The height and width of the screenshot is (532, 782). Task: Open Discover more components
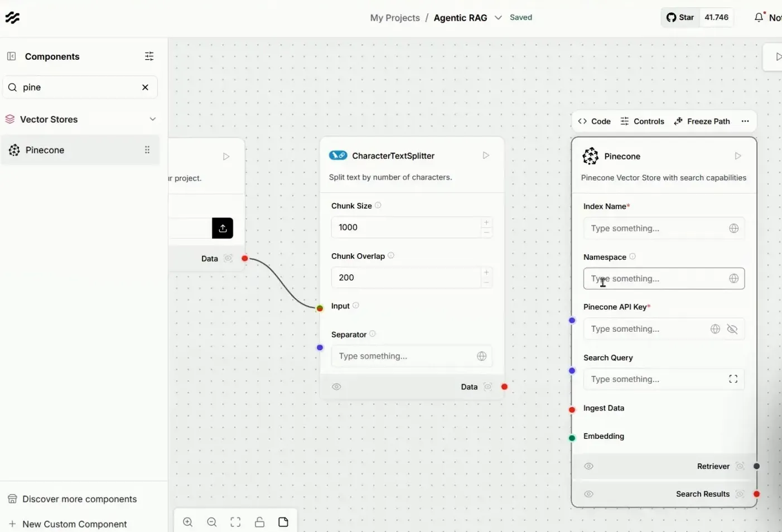pyautogui.click(x=73, y=499)
